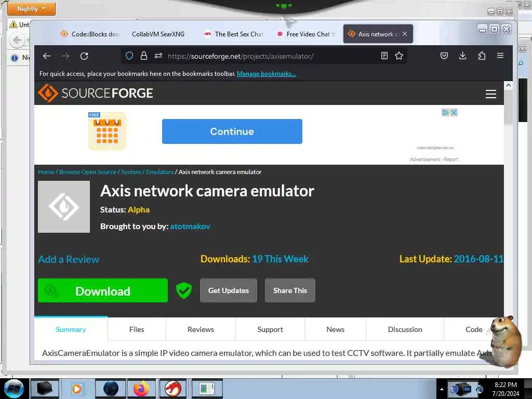532x399 pixels.
Task: Click the URL address bar field
Action: [x=264, y=56]
